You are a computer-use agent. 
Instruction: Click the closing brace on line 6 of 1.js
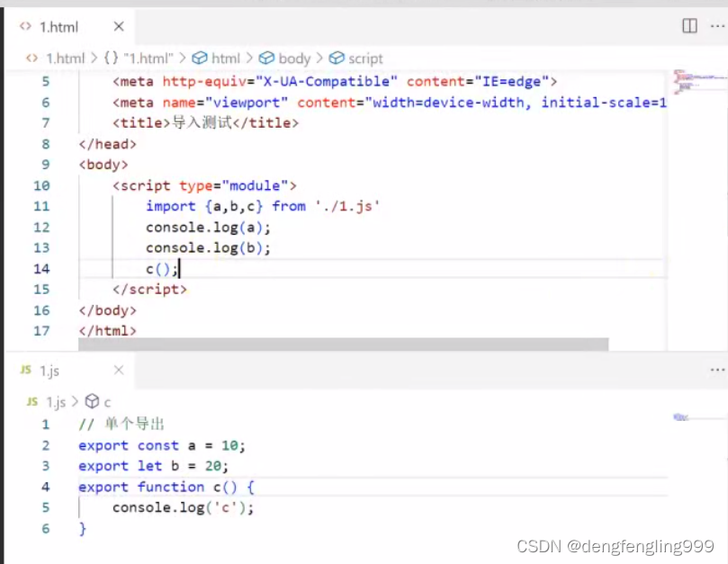(x=82, y=529)
